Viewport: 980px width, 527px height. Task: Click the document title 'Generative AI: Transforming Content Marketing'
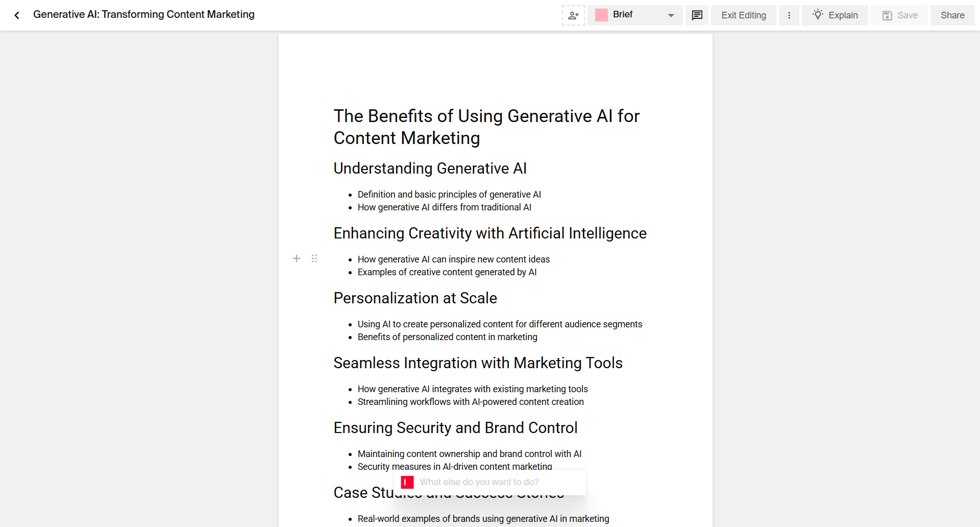click(x=144, y=14)
